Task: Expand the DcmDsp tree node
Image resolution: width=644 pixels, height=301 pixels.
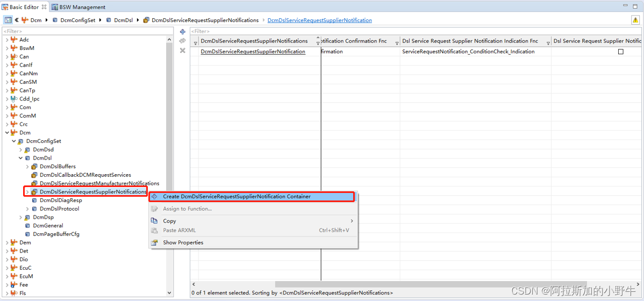Action: click(x=20, y=217)
